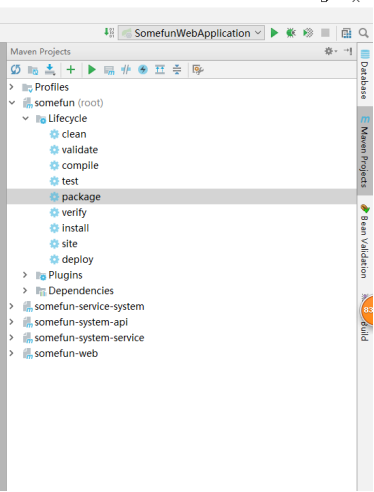Run SomefunWebApplication with green play button
The image size is (374, 492).
click(274, 33)
